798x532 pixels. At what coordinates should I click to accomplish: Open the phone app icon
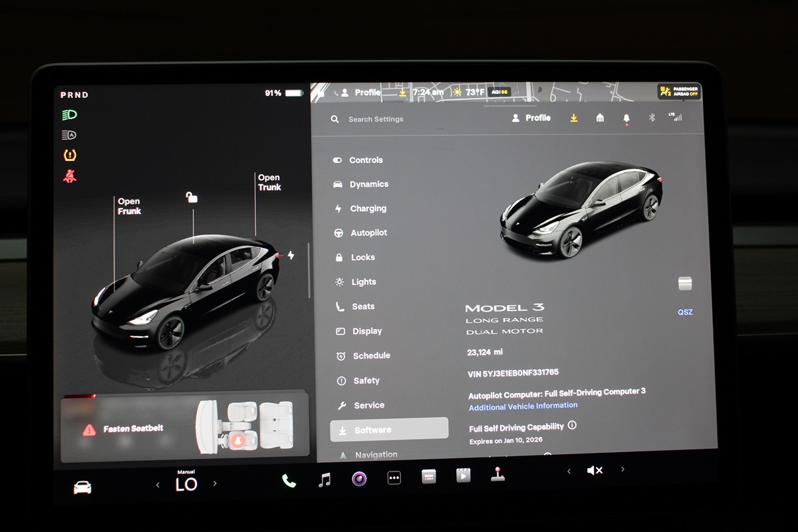pos(289,480)
